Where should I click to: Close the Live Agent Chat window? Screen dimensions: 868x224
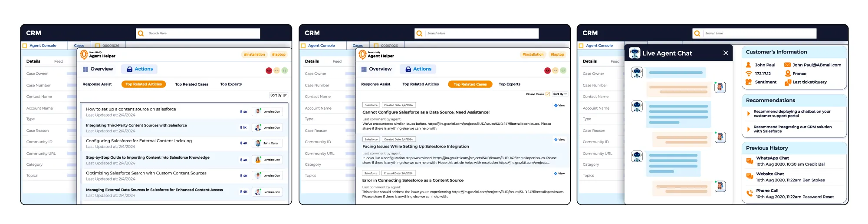coord(726,53)
